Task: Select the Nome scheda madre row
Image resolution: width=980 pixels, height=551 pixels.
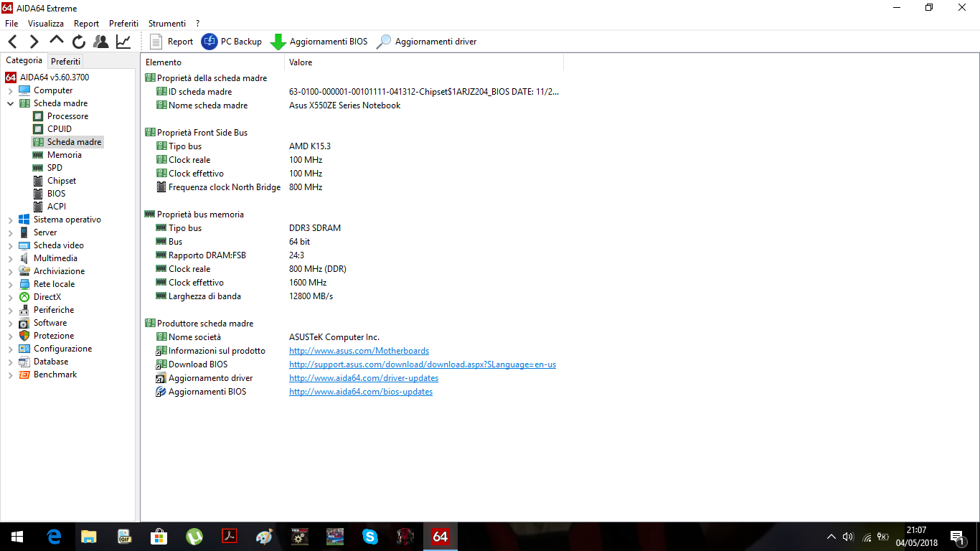Action: pyautogui.click(x=352, y=105)
